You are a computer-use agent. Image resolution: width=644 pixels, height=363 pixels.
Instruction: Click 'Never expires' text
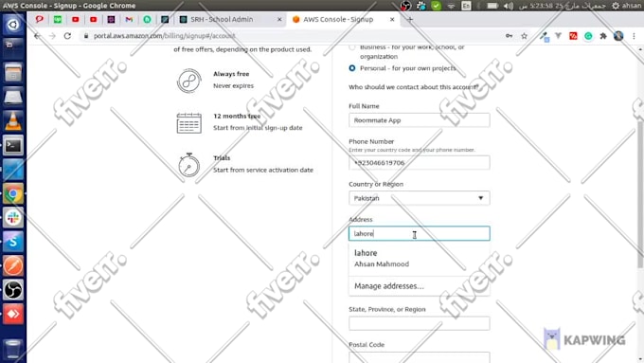pyautogui.click(x=233, y=86)
